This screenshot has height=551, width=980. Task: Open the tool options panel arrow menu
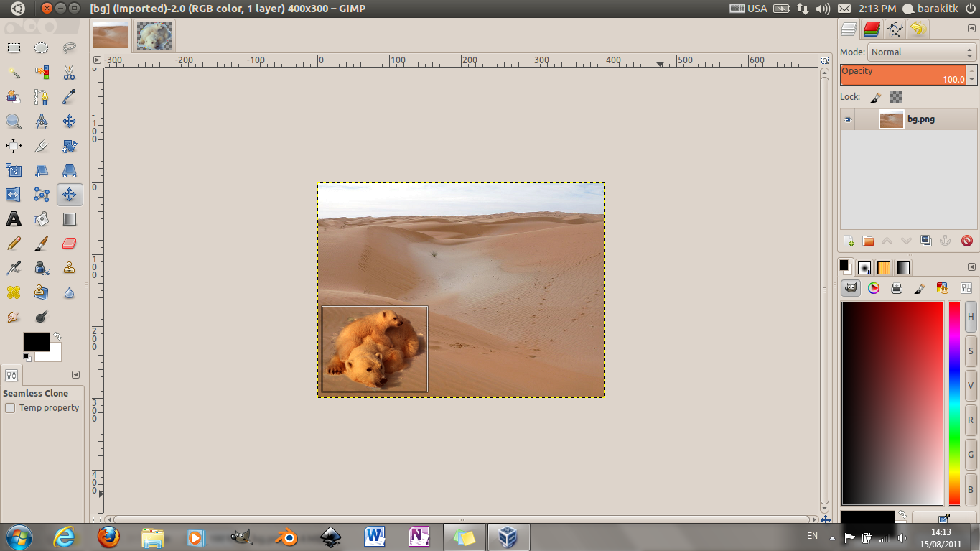(76, 374)
